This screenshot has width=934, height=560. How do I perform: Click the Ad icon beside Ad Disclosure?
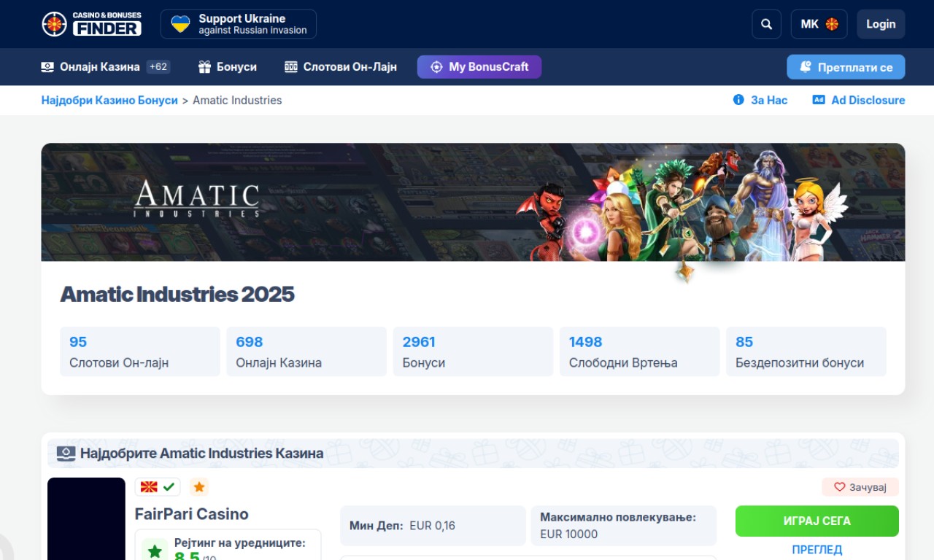tap(819, 100)
